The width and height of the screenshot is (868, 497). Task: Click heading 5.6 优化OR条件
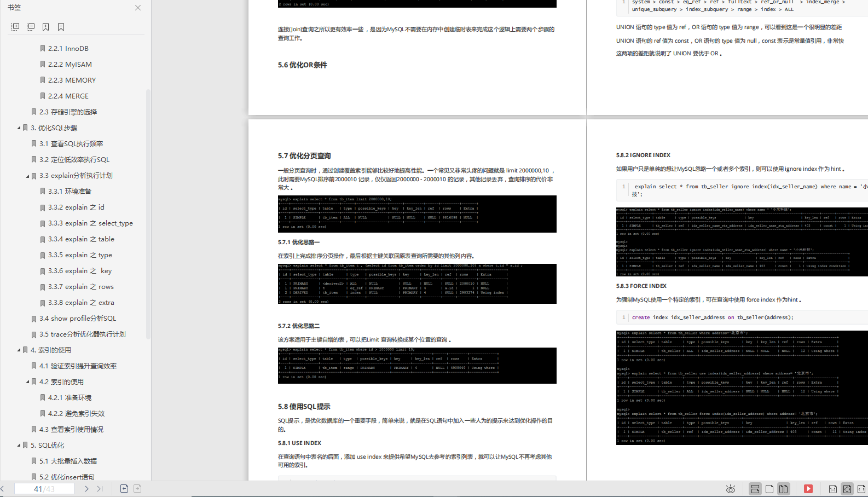click(x=302, y=65)
